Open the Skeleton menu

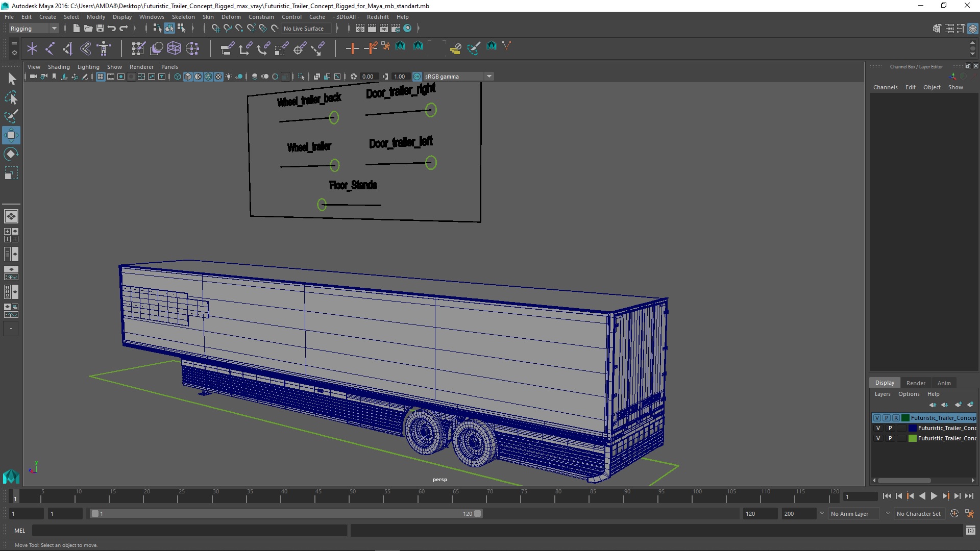(183, 17)
